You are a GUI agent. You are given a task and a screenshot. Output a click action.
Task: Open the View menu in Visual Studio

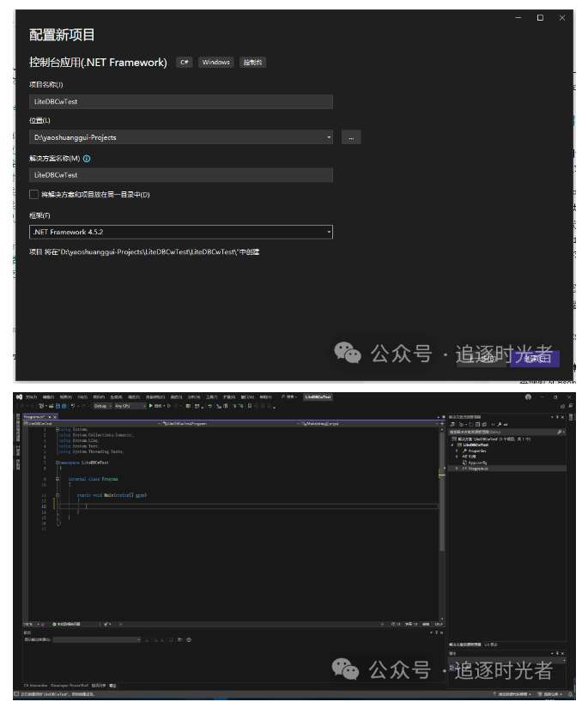tap(66, 396)
